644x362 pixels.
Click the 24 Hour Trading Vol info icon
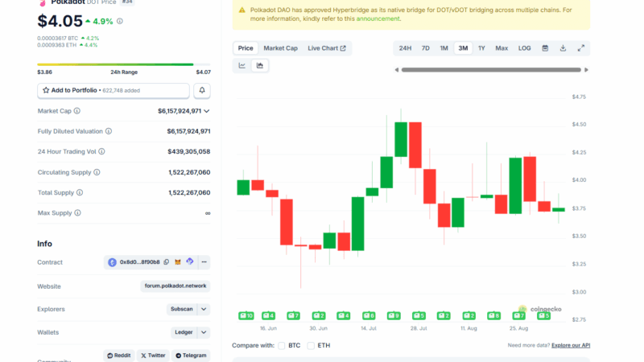point(101,151)
